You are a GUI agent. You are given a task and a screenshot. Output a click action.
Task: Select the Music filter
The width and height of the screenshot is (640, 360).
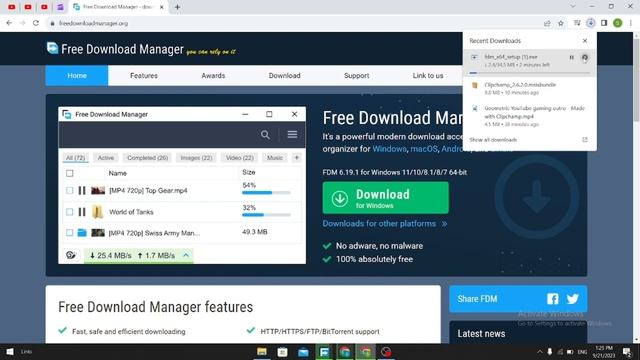275,158
